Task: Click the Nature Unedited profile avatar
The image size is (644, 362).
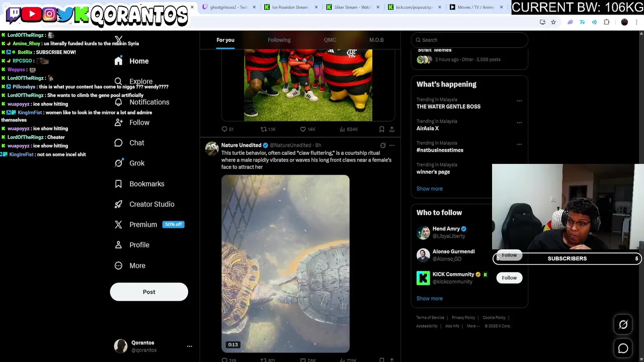Action: click(212, 148)
